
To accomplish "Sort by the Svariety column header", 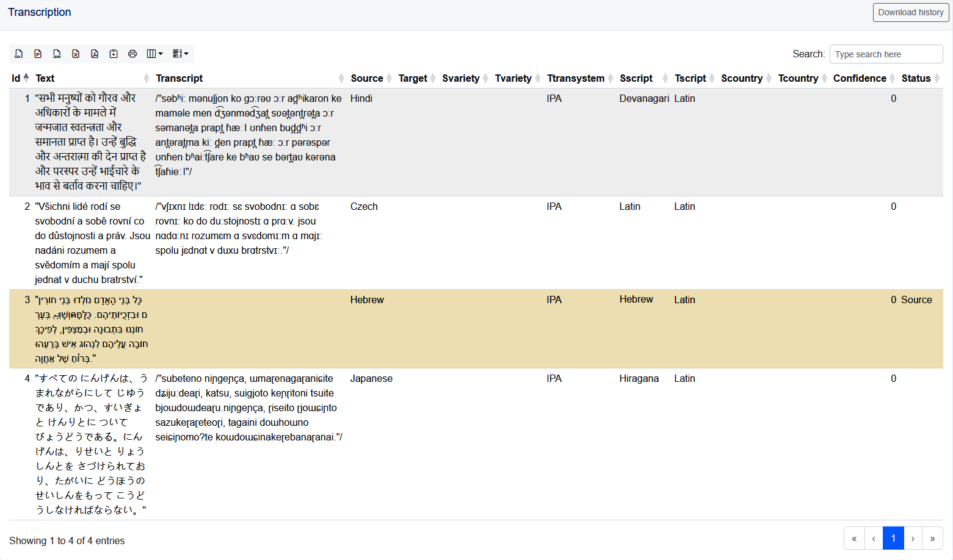I will point(465,78).
